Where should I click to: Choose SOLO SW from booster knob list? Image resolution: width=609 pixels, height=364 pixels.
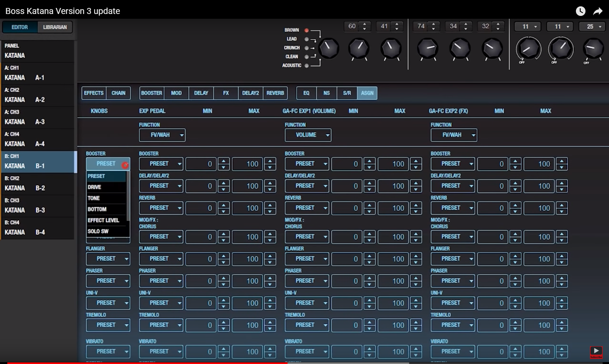pyautogui.click(x=106, y=231)
